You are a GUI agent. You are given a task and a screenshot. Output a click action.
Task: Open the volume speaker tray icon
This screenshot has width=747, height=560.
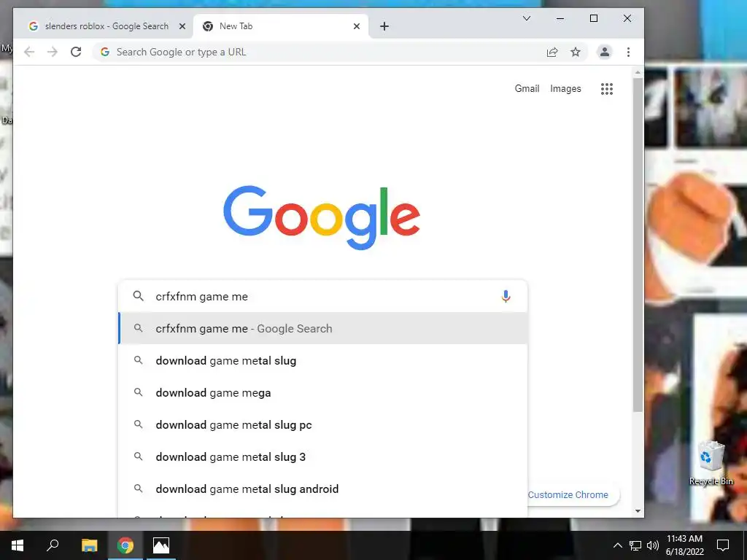pos(653,545)
